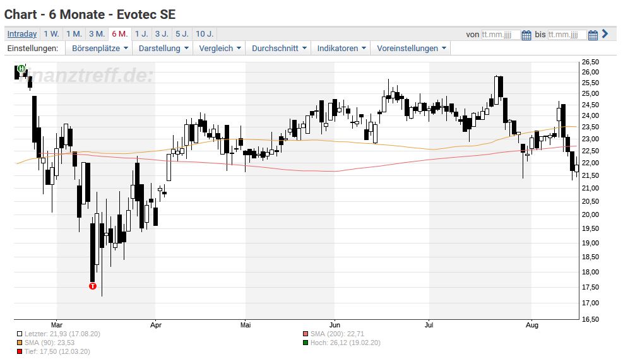The height and width of the screenshot is (364, 623).
Task: Click the 'Einstellungen:' label
Action: click(x=33, y=48)
